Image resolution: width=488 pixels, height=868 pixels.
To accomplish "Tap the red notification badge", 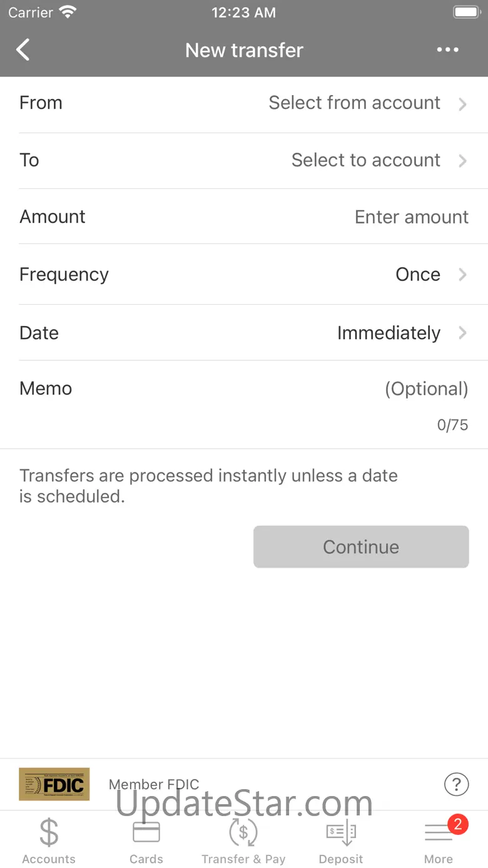I will pyautogui.click(x=457, y=824).
